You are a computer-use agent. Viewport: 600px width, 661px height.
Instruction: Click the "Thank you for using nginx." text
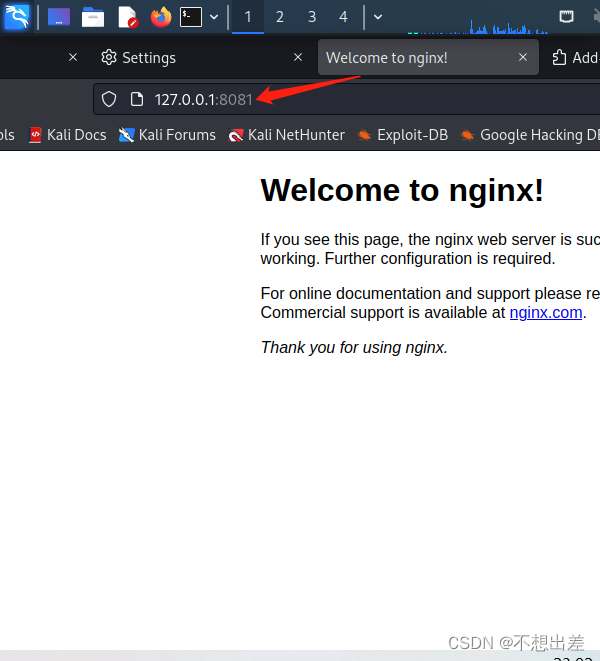[x=354, y=348]
